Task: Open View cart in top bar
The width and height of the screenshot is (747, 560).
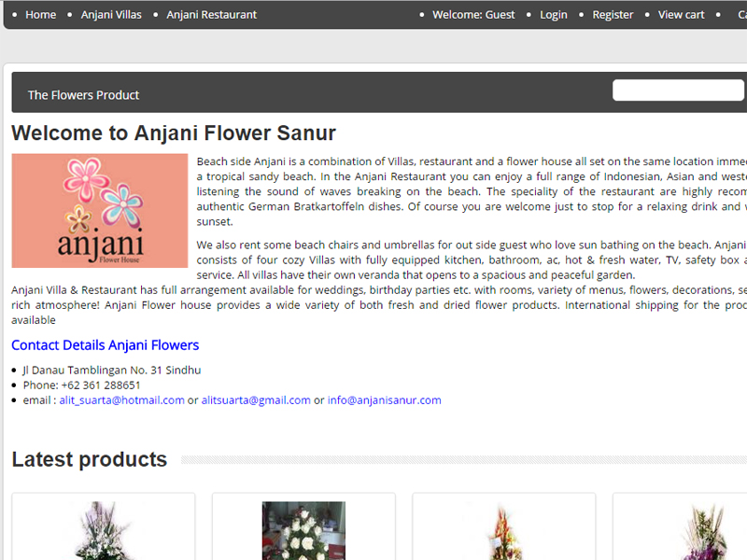Action: (x=681, y=15)
